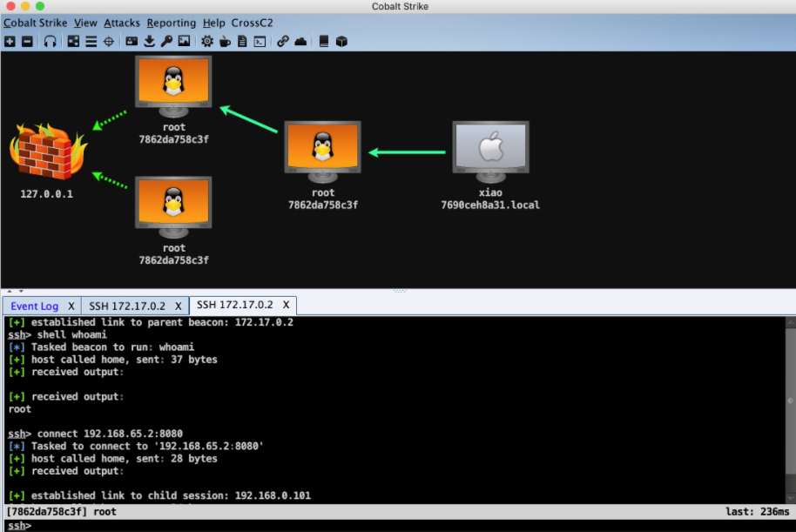Switch to Session Table list icon
Screen dimensions: 796x532
pos(91,41)
